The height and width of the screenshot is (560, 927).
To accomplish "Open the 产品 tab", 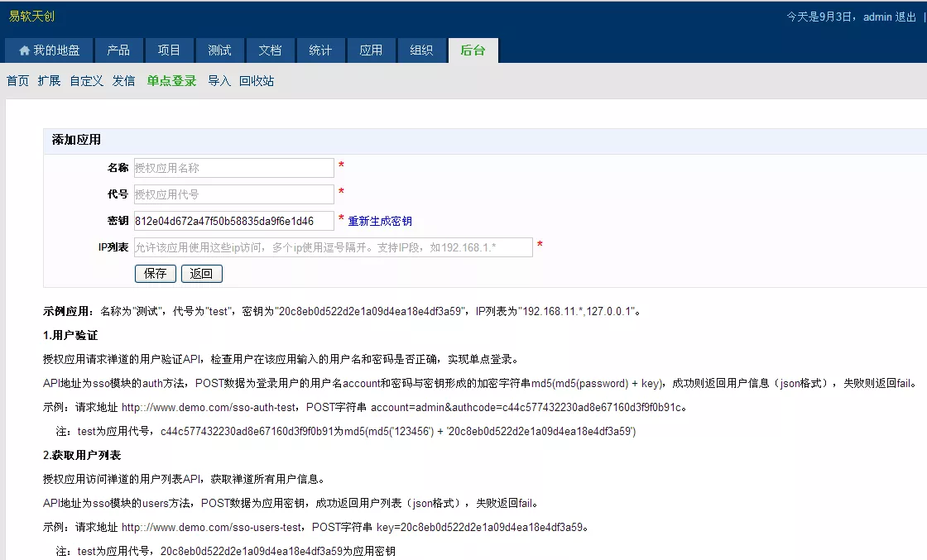I will click(x=118, y=50).
